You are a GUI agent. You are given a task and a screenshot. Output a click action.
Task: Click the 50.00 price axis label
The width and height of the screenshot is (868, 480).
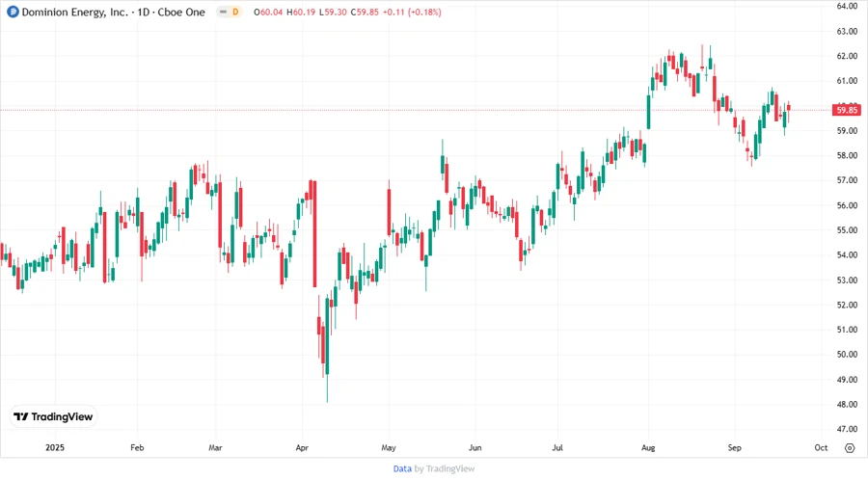tap(847, 355)
